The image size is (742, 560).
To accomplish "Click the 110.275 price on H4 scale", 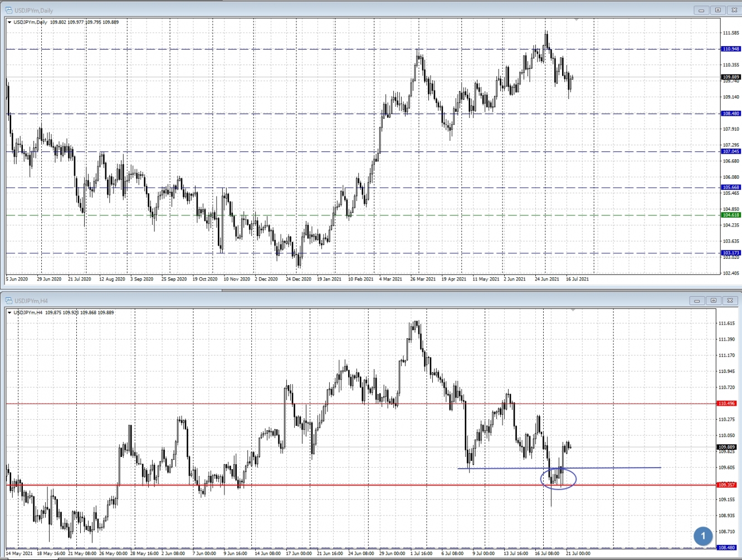I will (727, 420).
